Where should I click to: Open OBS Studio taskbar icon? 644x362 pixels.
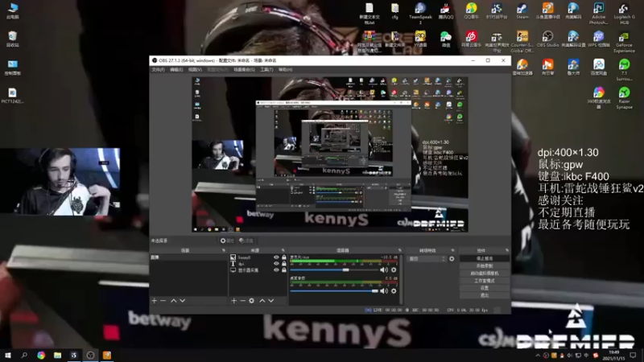(90, 355)
